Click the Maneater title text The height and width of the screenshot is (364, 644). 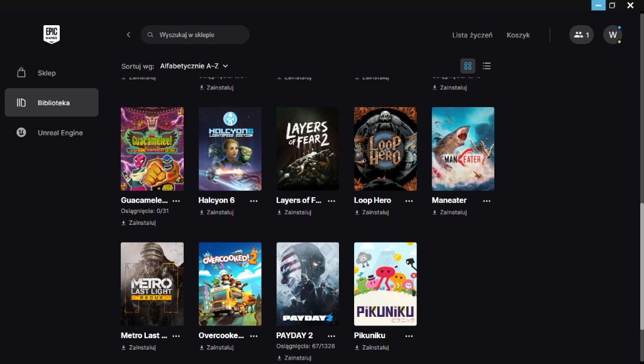tap(449, 200)
